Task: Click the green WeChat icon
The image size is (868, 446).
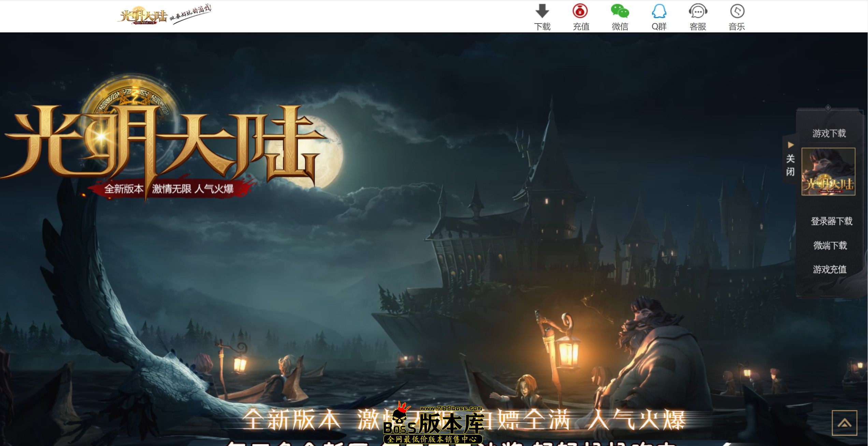Action: tap(620, 11)
